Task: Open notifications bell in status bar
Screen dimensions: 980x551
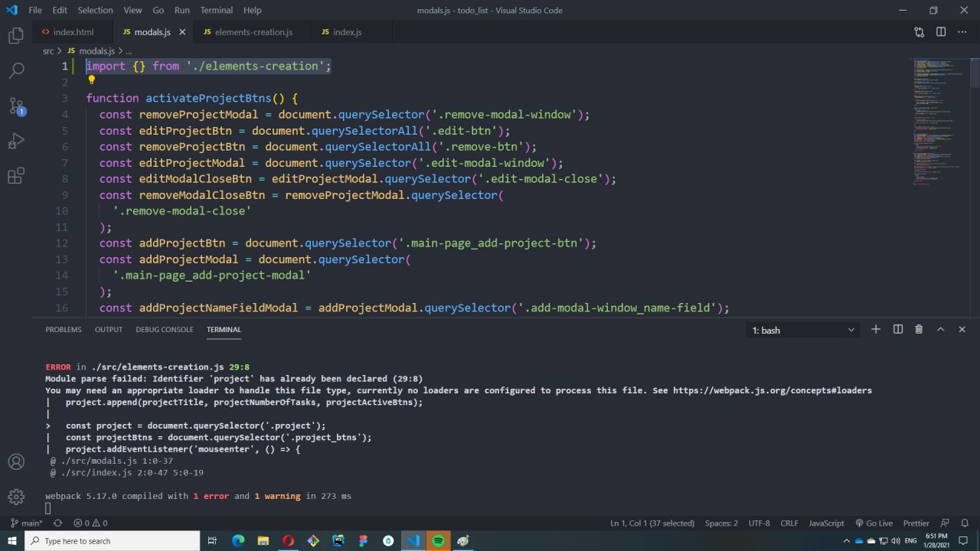Action: pyautogui.click(x=965, y=523)
